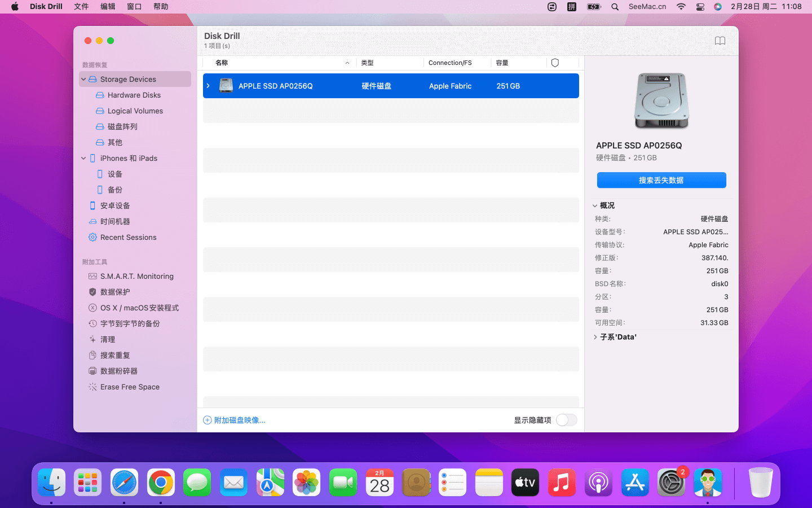Open S.M.A.R.T. Monitoring tool
The height and width of the screenshot is (508, 812).
click(x=137, y=276)
